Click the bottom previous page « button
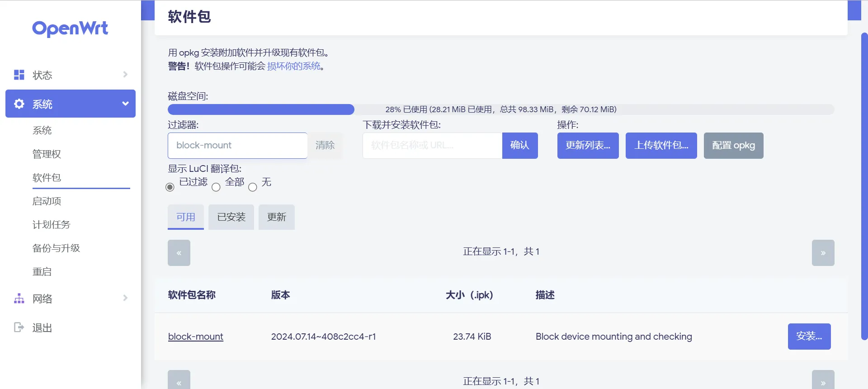 click(179, 380)
